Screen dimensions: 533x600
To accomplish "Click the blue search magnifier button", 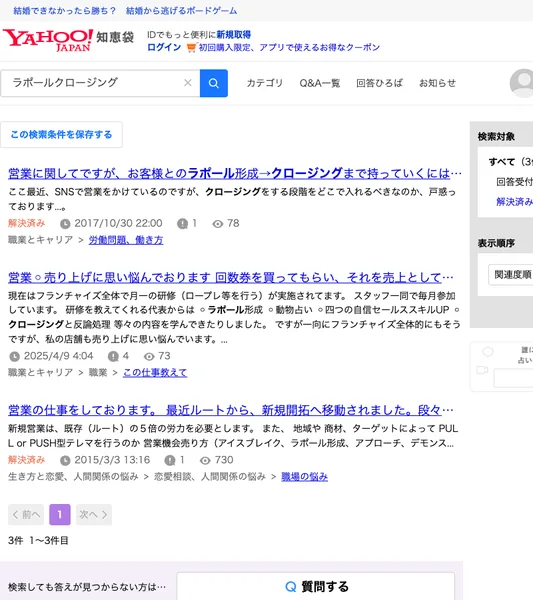I will (x=214, y=83).
